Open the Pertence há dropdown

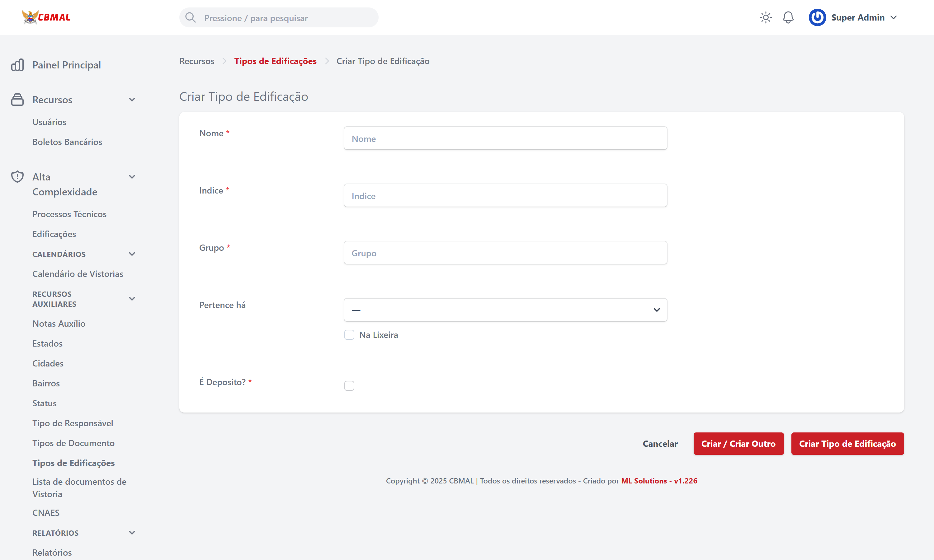(505, 310)
